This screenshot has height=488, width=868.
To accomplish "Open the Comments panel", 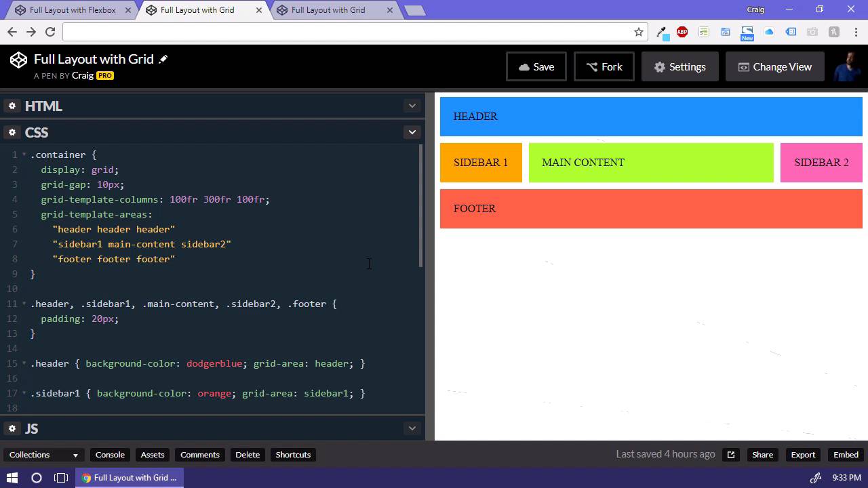I will pos(200,455).
